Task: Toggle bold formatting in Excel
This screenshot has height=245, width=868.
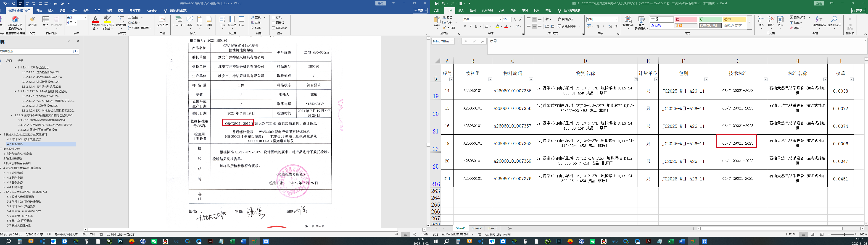Action: pyautogui.click(x=465, y=26)
